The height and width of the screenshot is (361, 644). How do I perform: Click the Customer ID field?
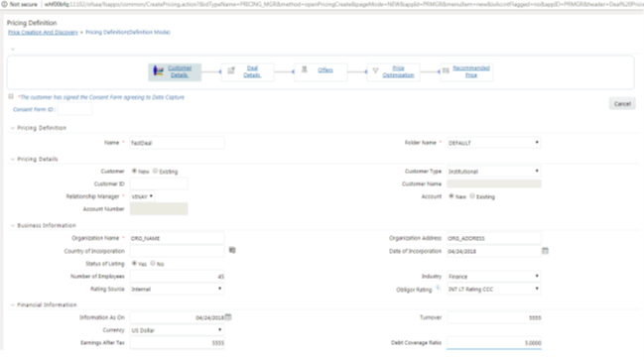pos(159,183)
